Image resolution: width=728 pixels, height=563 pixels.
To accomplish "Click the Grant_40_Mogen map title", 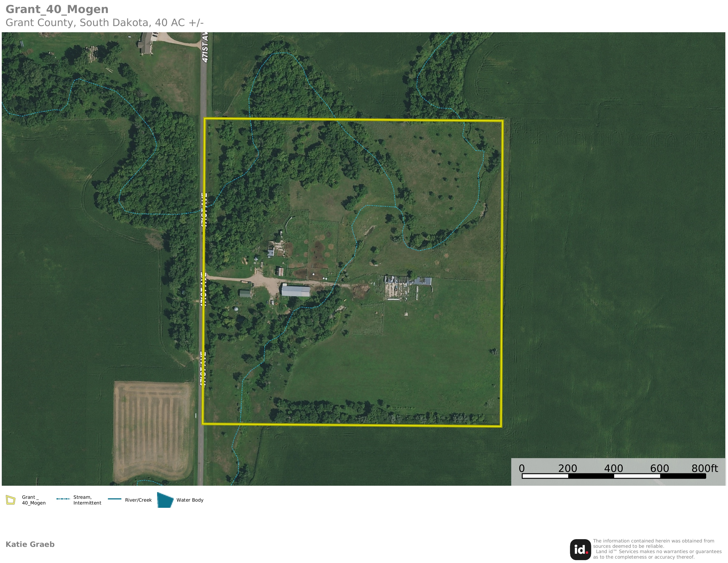I will (x=57, y=9).
